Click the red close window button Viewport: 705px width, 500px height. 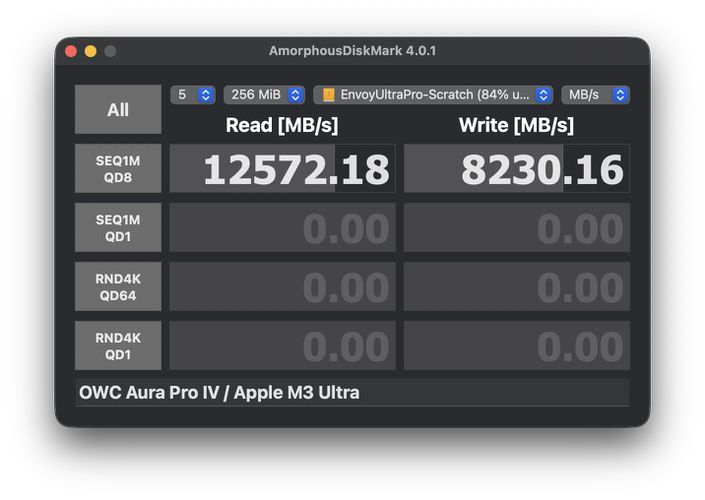[71, 51]
